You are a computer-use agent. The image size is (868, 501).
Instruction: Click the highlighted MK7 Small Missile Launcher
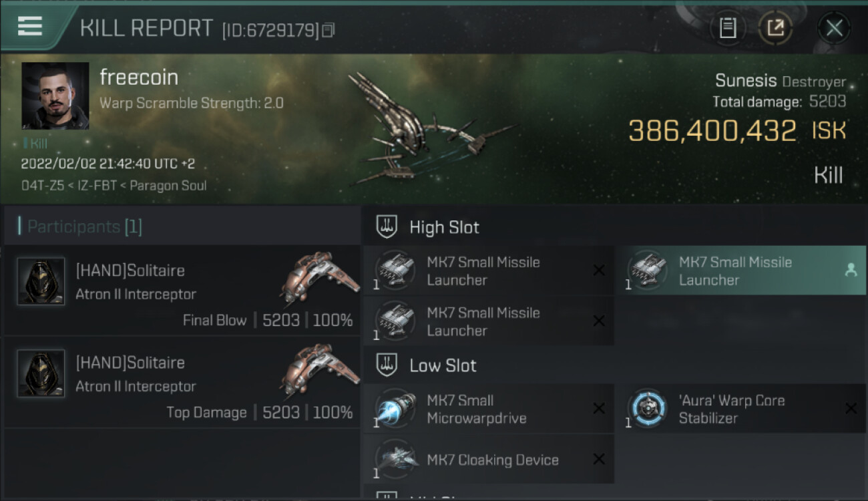[740, 271]
